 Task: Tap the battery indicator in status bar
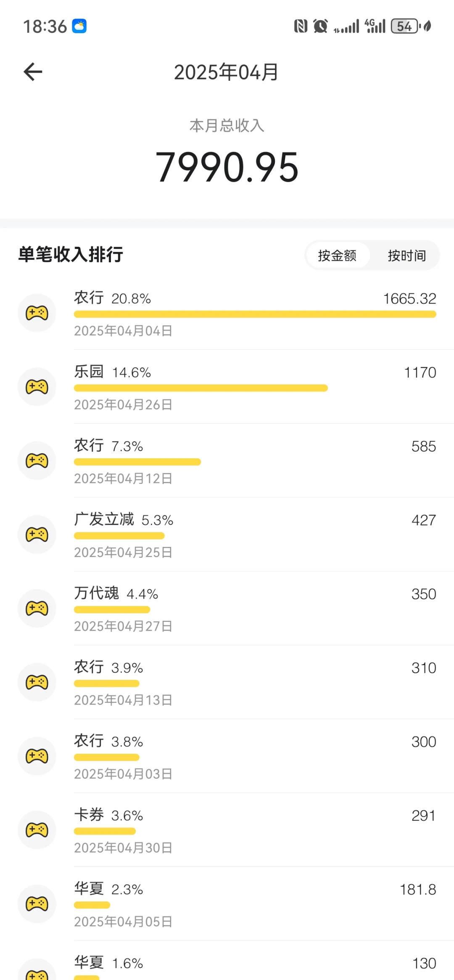405,26
